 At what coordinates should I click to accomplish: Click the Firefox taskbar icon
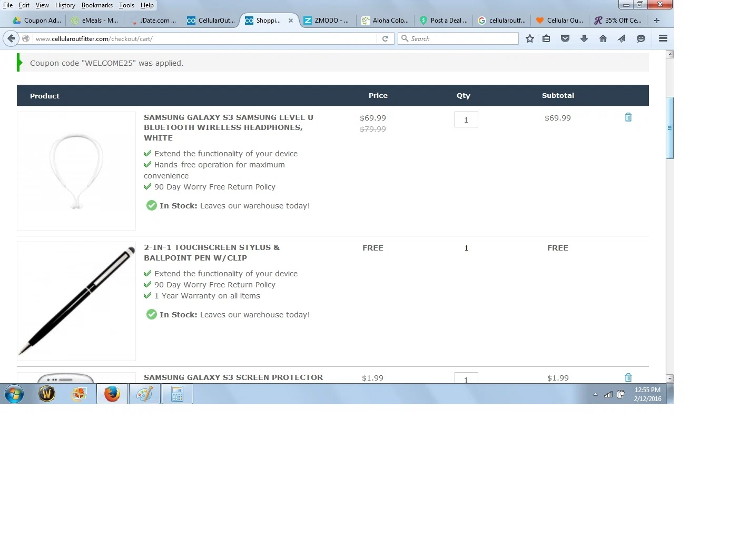tap(112, 394)
